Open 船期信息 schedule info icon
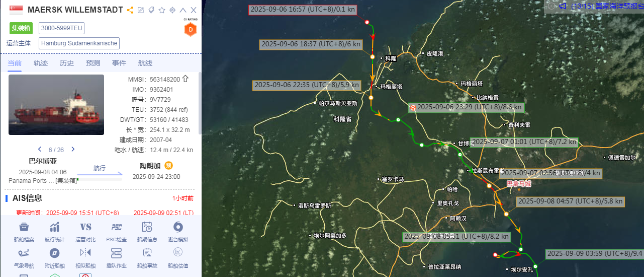Screen dimensions: 644x277 [147, 227]
